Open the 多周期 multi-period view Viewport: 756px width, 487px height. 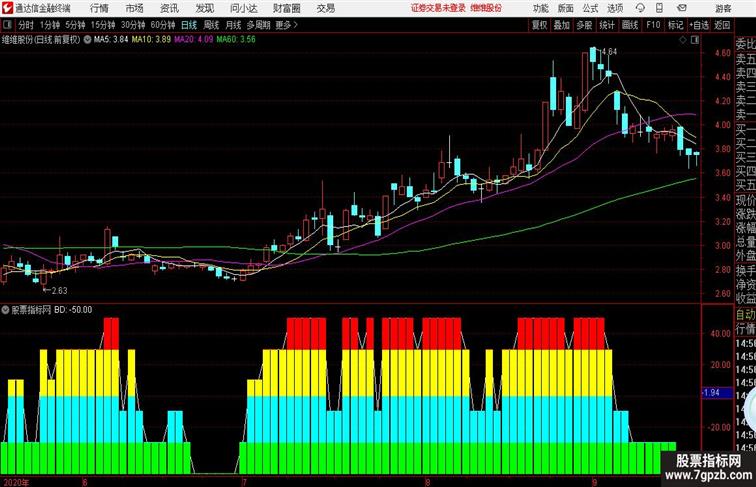coord(258,25)
